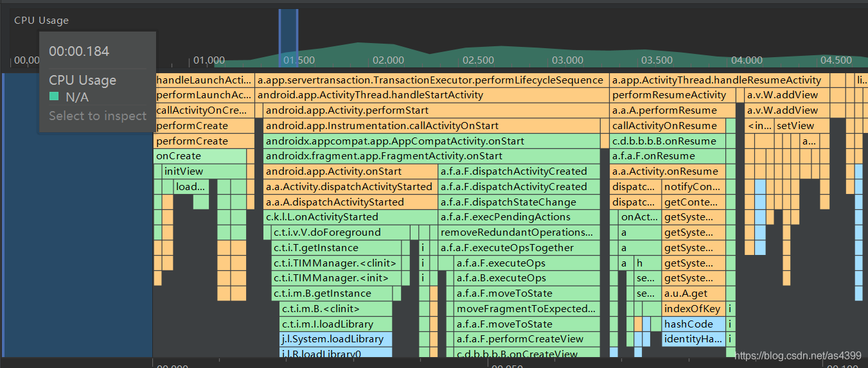Select removeRedundantOperations... block

point(519,232)
